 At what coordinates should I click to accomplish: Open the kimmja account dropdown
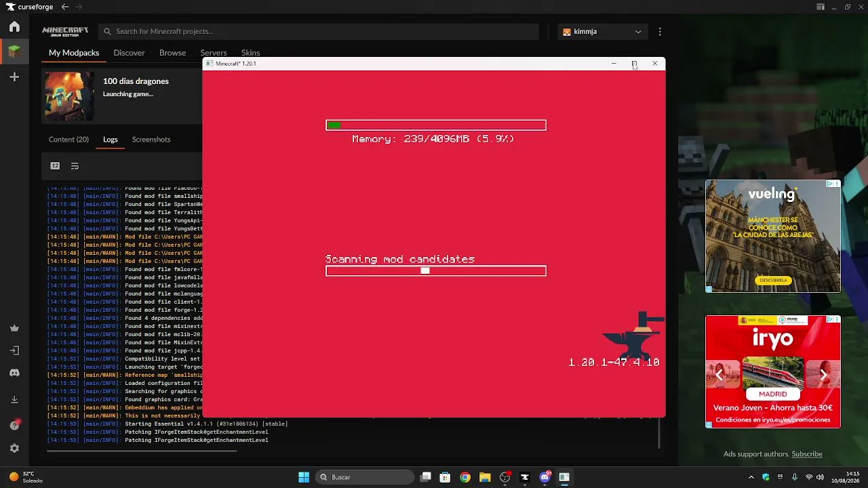[603, 31]
